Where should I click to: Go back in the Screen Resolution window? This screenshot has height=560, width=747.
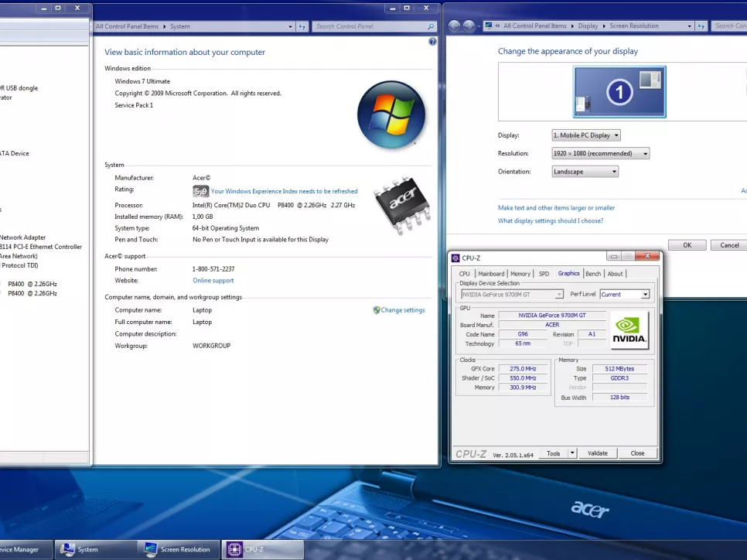tap(454, 26)
